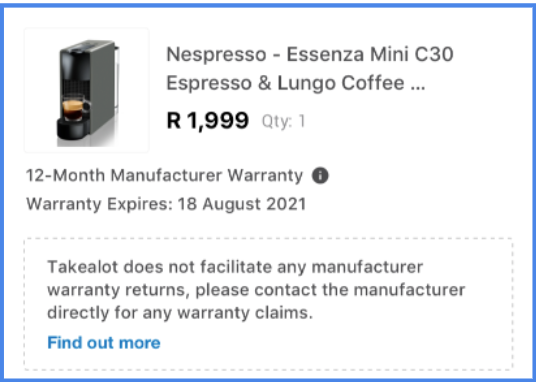Screen dimensions: 536x382
Task: Click the warranty info icon
Action: pyautogui.click(x=320, y=176)
